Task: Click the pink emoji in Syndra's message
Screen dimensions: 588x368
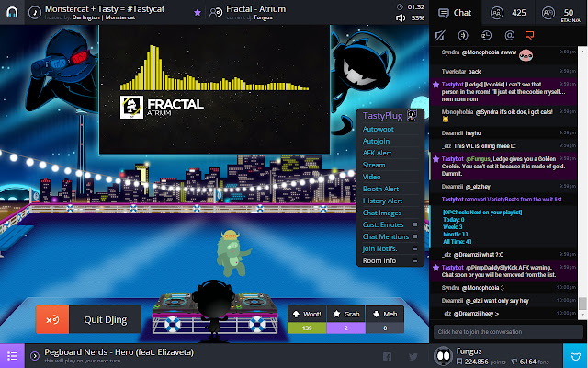Action: coord(526,55)
